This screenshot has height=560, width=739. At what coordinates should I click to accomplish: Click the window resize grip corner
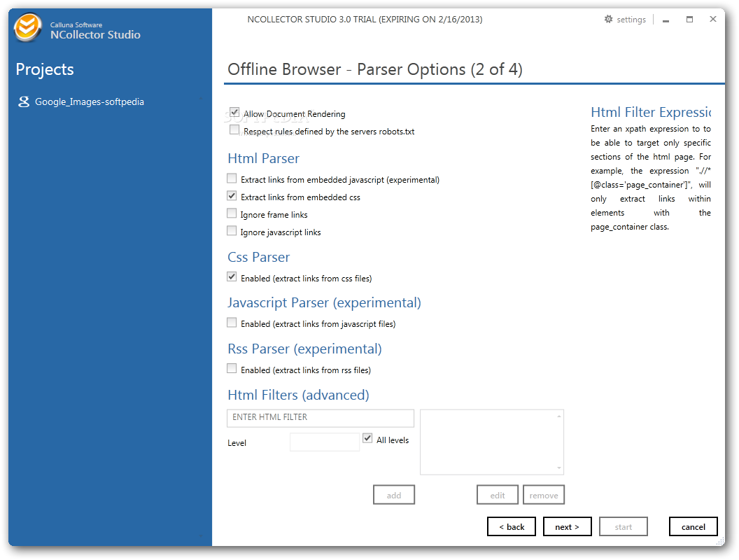pos(721,542)
